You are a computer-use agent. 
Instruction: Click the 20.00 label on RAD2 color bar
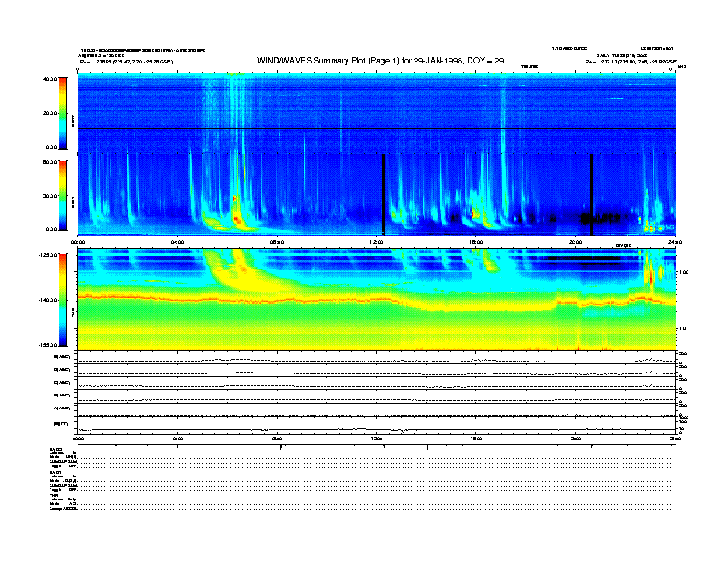coord(50,113)
